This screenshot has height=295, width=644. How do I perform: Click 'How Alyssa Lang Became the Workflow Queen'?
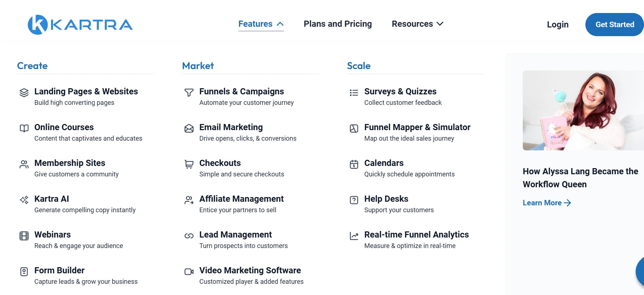tap(580, 178)
